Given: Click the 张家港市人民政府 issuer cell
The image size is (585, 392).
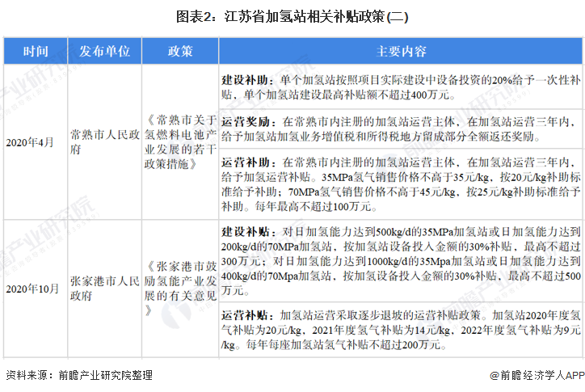Looking at the screenshot, I should pos(104,288).
